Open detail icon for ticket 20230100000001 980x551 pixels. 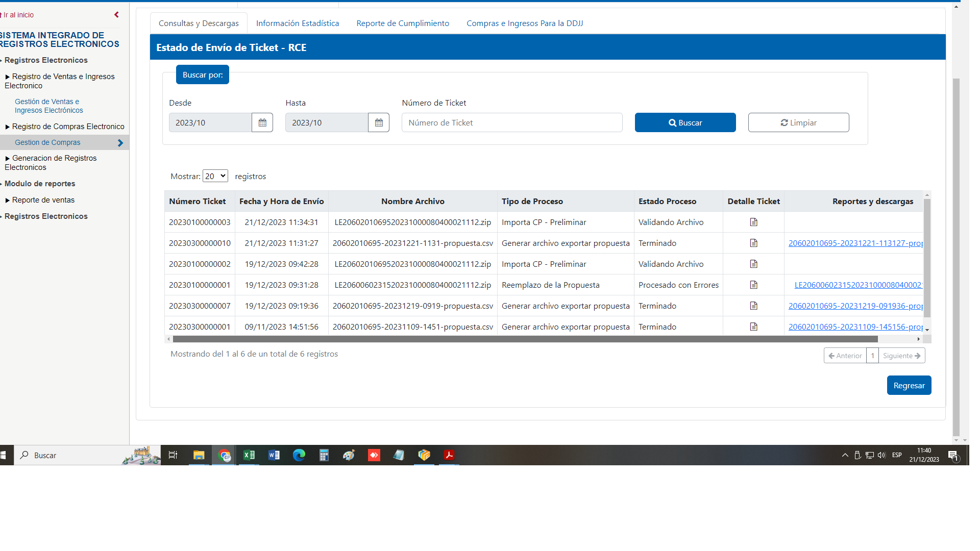click(x=753, y=285)
